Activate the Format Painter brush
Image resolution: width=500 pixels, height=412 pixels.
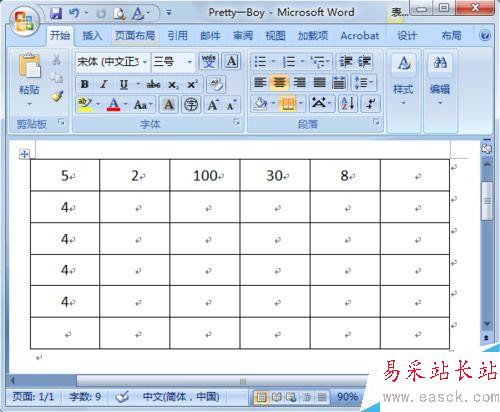(57, 96)
